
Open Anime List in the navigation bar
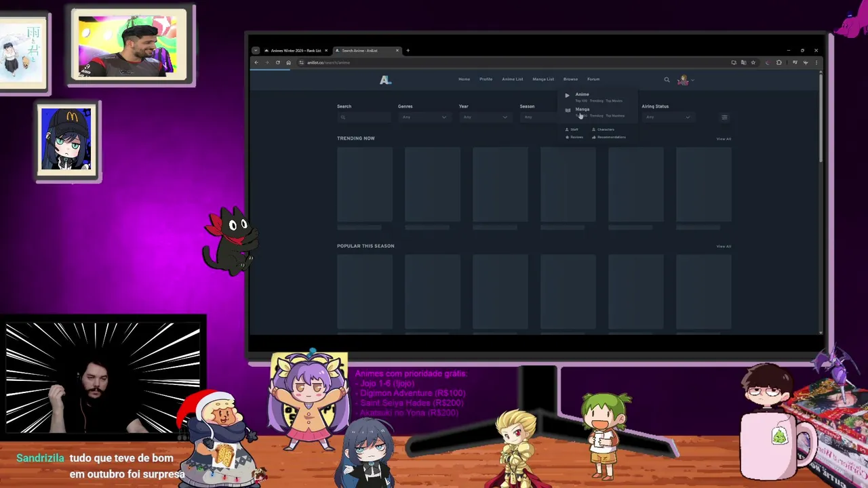[x=513, y=79]
